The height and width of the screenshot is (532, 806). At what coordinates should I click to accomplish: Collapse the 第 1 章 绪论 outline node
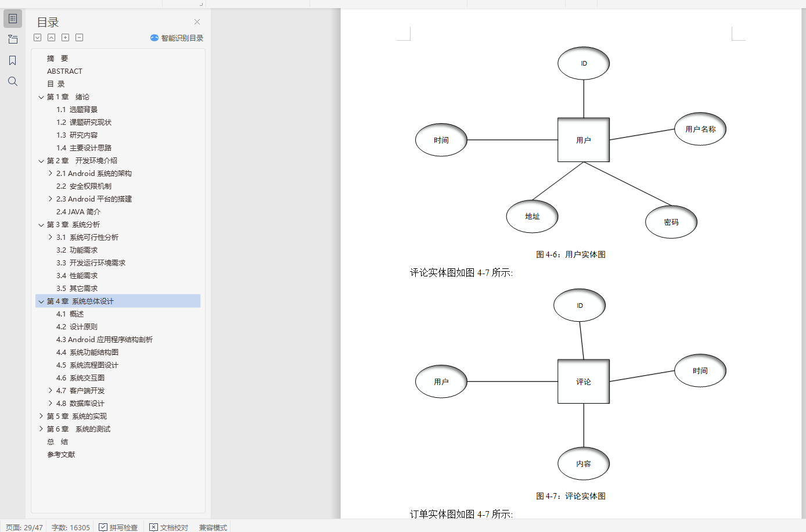[41, 97]
